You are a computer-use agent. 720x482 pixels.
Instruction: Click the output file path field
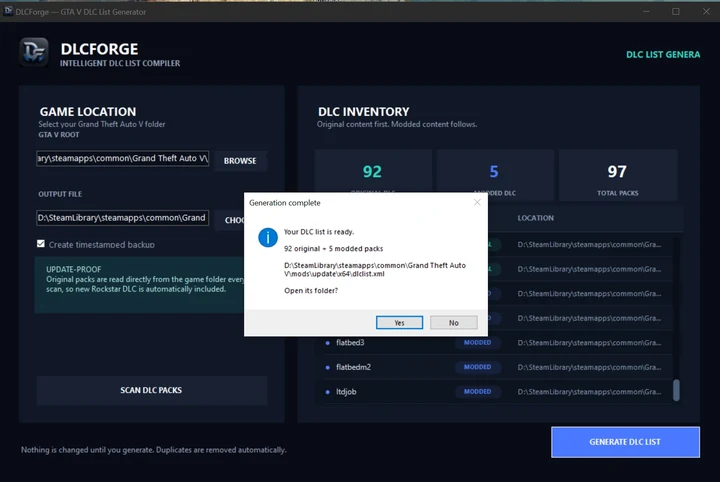click(x=123, y=218)
